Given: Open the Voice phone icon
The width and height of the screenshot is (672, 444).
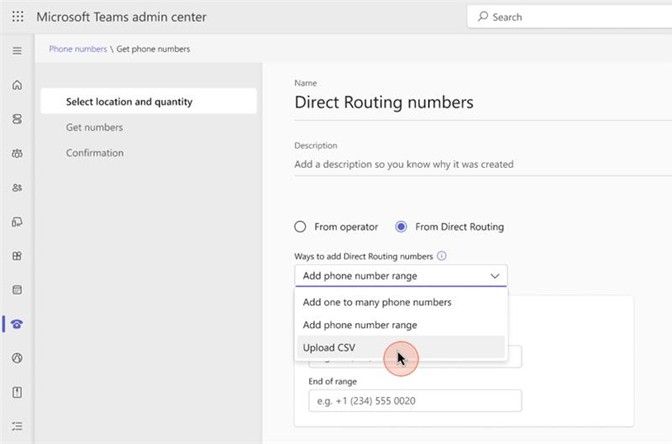Looking at the screenshot, I should (x=17, y=323).
